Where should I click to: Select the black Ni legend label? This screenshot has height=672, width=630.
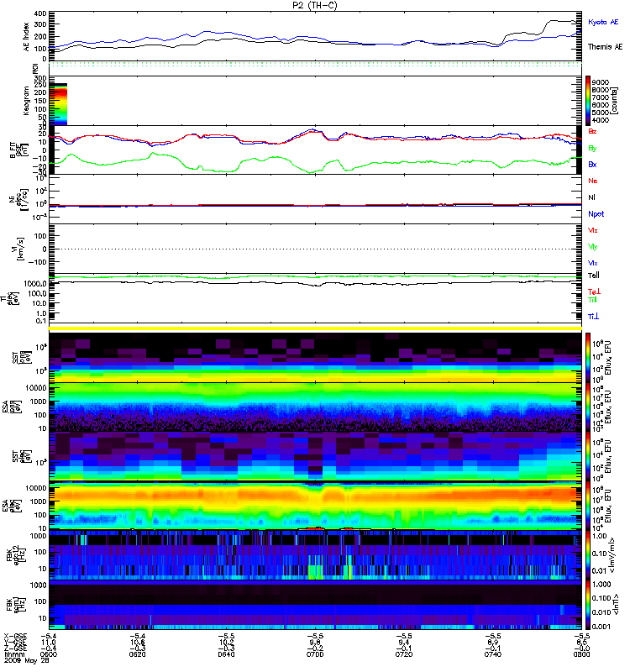point(592,197)
